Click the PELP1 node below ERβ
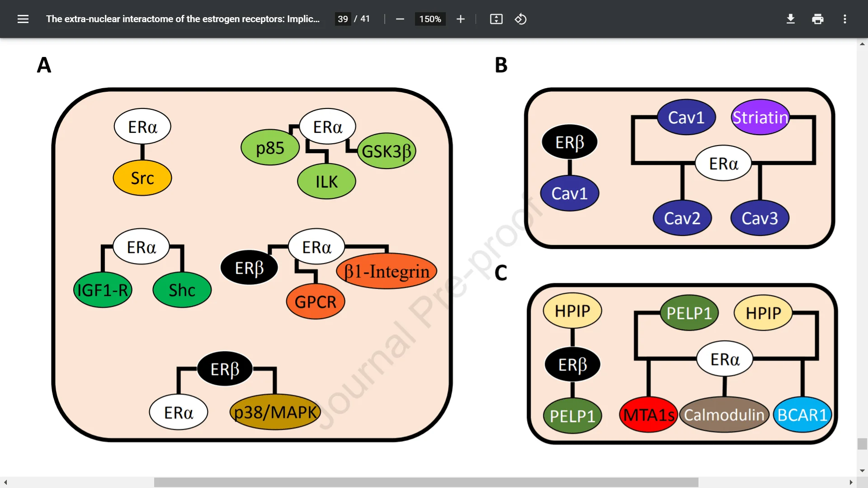 point(572,416)
